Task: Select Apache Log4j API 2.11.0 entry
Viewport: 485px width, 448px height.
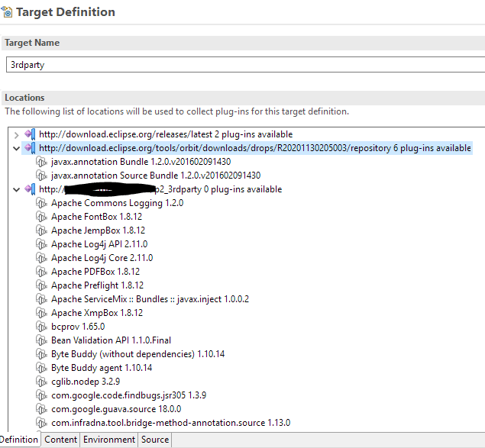Action: tap(99, 244)
